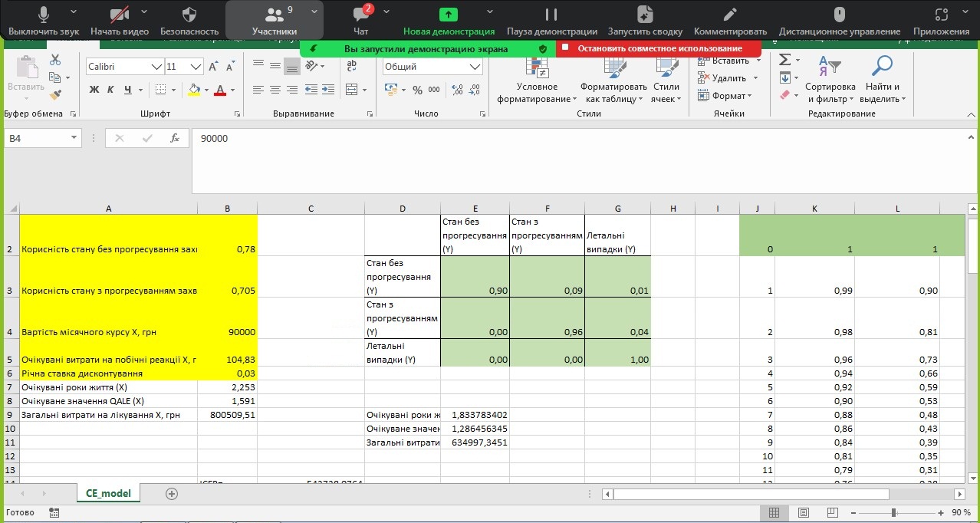Align cell content to bottom

click(292, 66)
